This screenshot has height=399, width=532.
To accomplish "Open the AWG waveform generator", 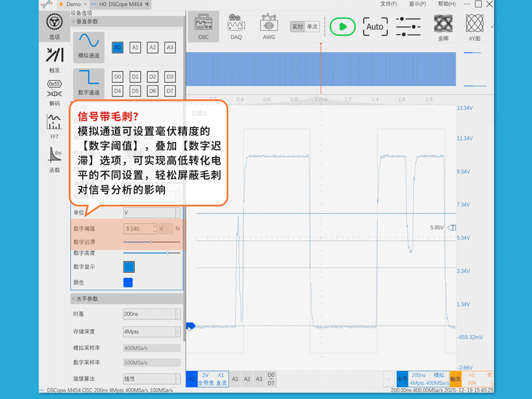I will 269,26.
